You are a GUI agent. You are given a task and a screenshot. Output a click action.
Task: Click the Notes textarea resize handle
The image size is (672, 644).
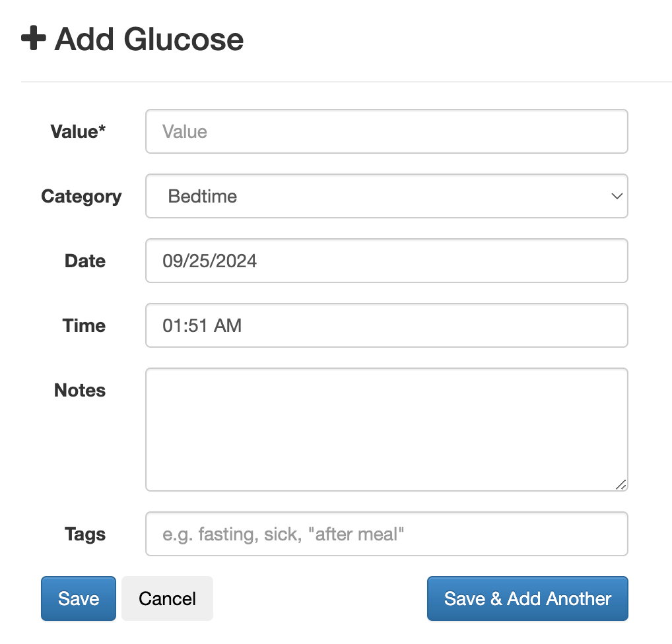pyautogui.click(x=621, y=484)
